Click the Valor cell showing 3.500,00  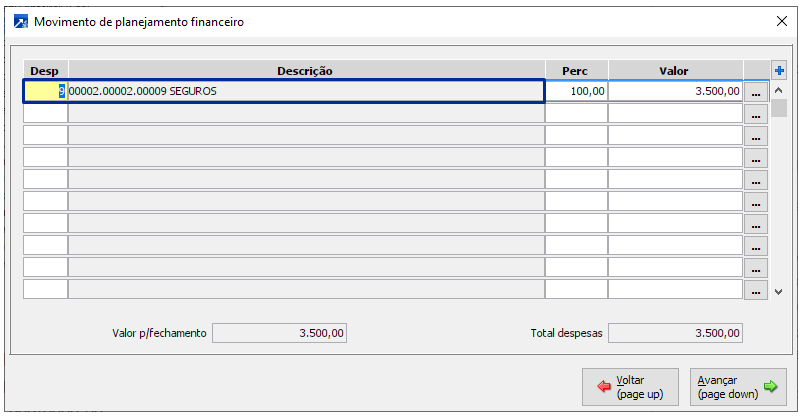[x=675, y=91]
